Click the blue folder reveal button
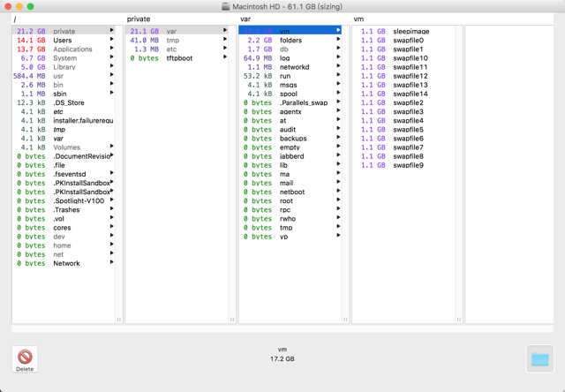Screen dimensions: 565x392 pyautogui.click(x=539, y=358)
